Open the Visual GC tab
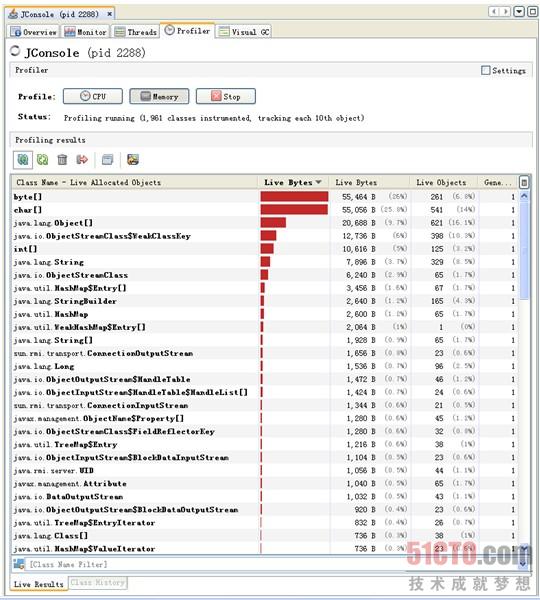Image resolution: width=540 pixels, height=600 pixels. click(244, 32)
